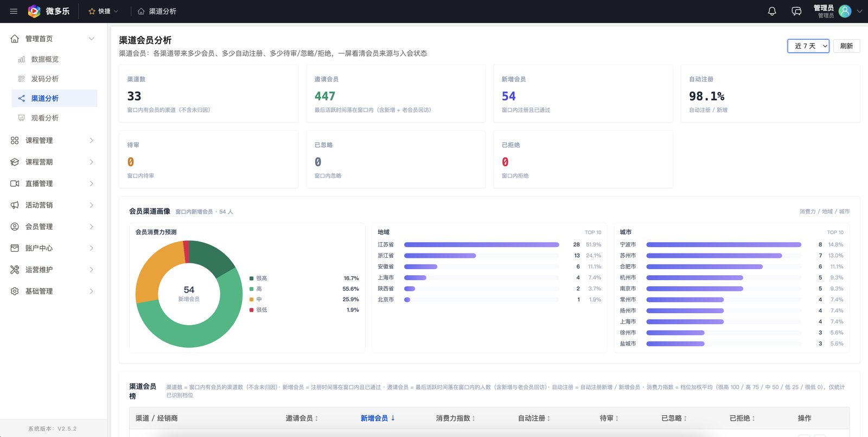Select the 渠道分析 menu item
Screen dimensions: 868x437
pos(54,98)
